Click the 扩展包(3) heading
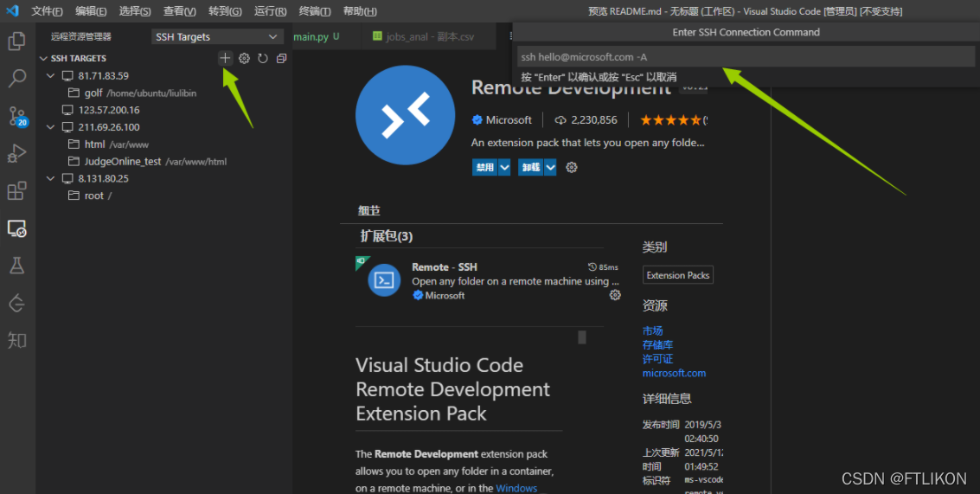The width and height of the screenshot is (980, 494). click(387, 236)
